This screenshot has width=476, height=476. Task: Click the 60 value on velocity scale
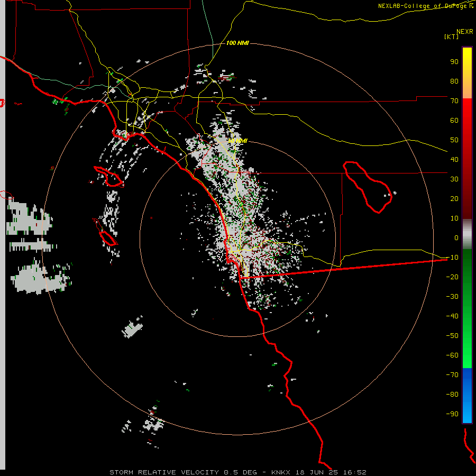point(454,120)
